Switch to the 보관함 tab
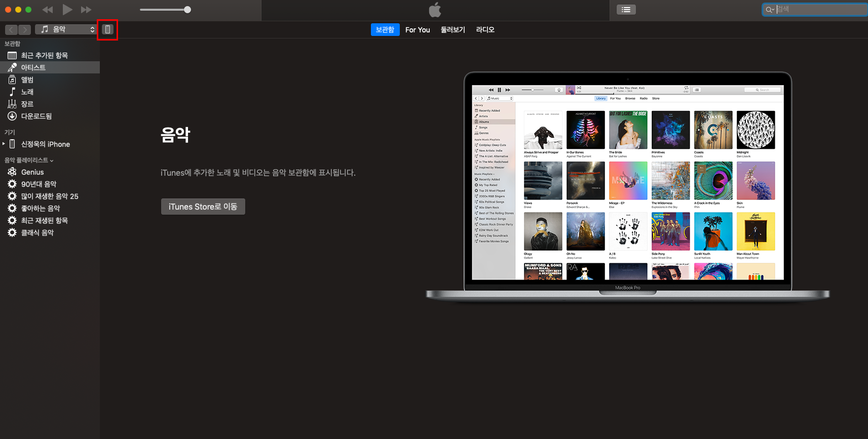 point(385,29)
